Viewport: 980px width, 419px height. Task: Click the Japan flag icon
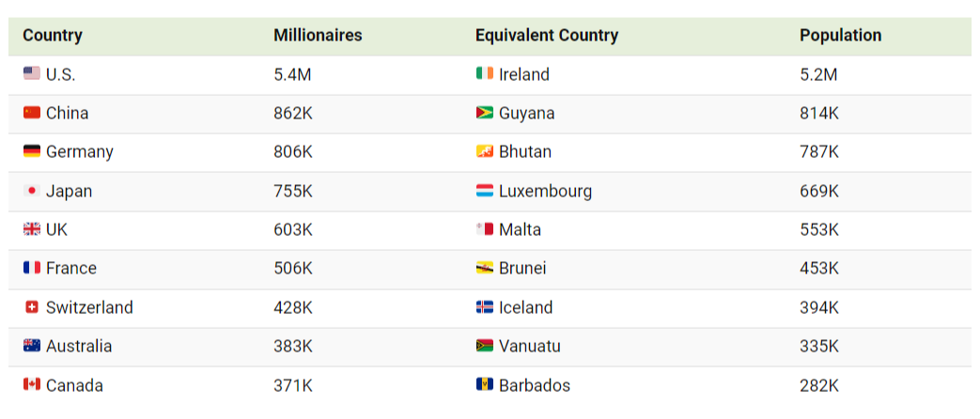pyautogui.click(x=32, y=191)
